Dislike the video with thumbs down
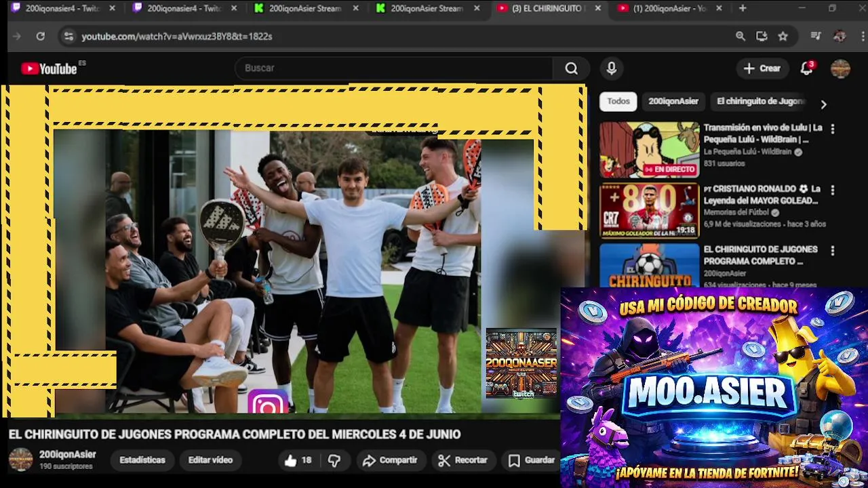The image size is (868, 488). [x=334, y=460]
